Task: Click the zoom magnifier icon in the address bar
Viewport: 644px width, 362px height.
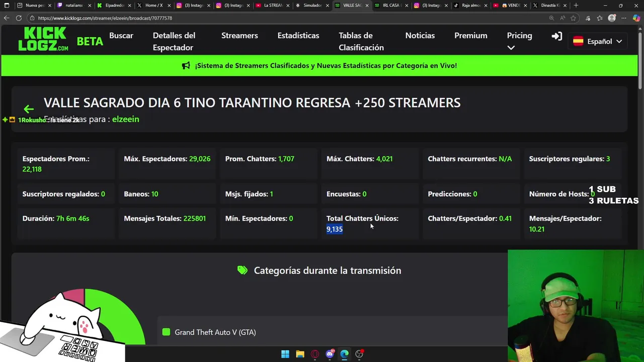Action: (551, 18)
